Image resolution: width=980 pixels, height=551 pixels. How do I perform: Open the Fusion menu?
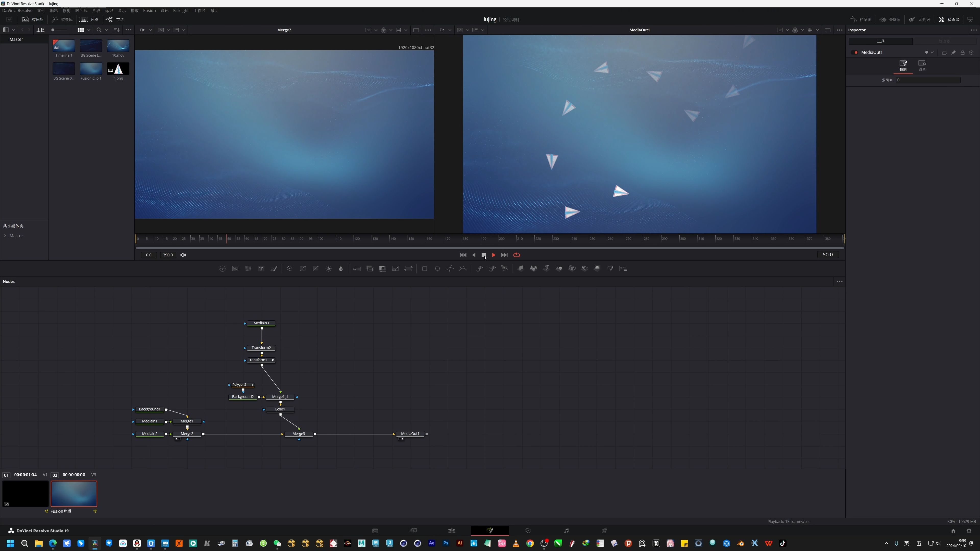click(149, 11)
